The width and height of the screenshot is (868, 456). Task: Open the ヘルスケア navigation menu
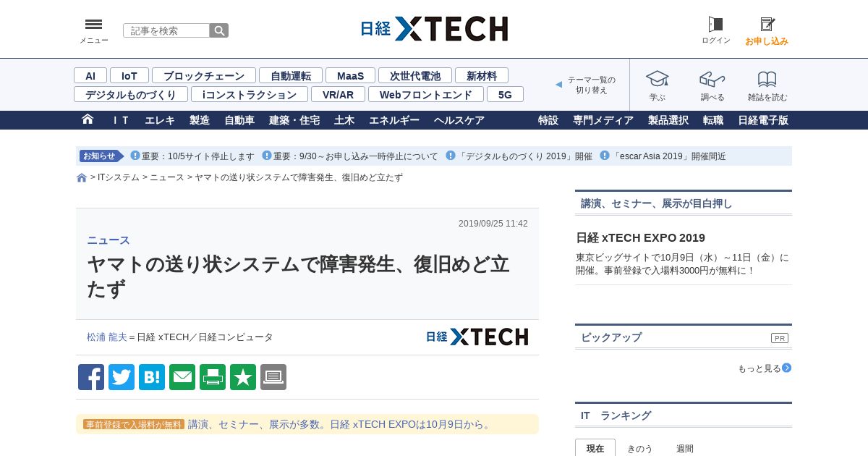(x=459, y=120)
